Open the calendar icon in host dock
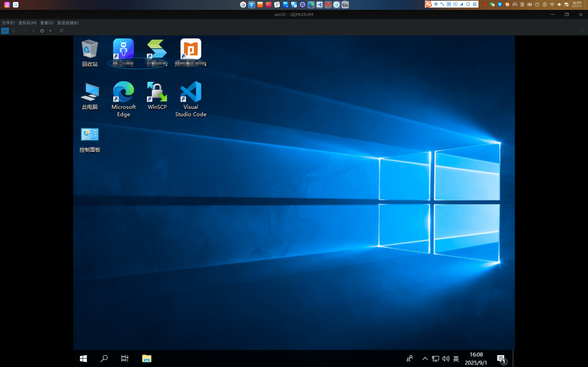Screen dimensions: 588x367 (277, 5)
